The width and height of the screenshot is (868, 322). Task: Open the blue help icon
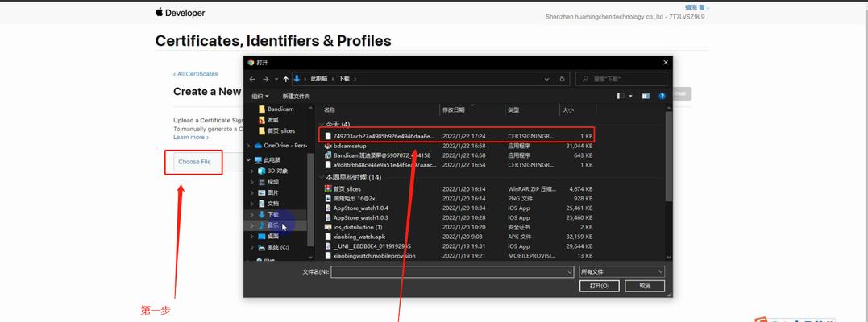coord(662,97)
